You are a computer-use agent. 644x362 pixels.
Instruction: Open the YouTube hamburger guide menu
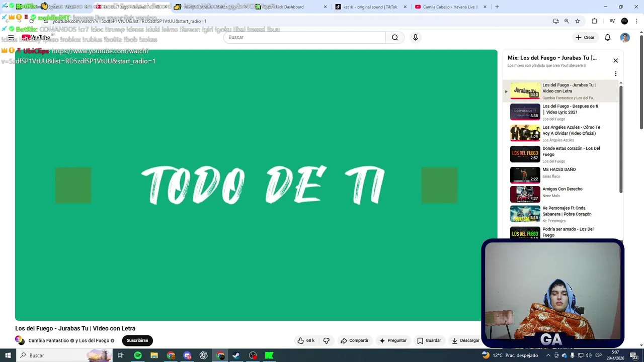[11, 37]
